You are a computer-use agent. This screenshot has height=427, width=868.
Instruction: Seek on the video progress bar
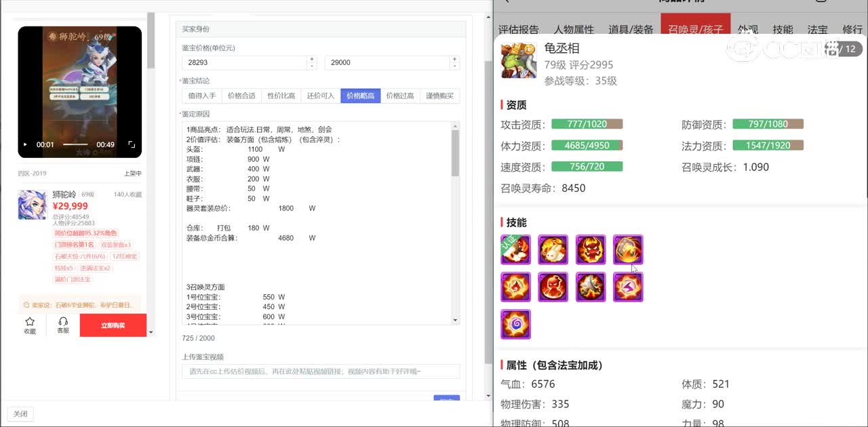(x=75, y=144)
